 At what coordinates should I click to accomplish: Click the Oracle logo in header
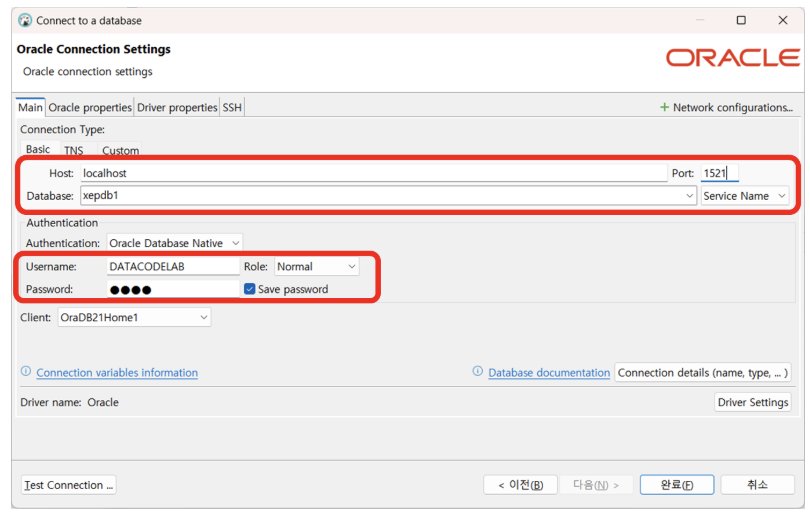[732, 58]
